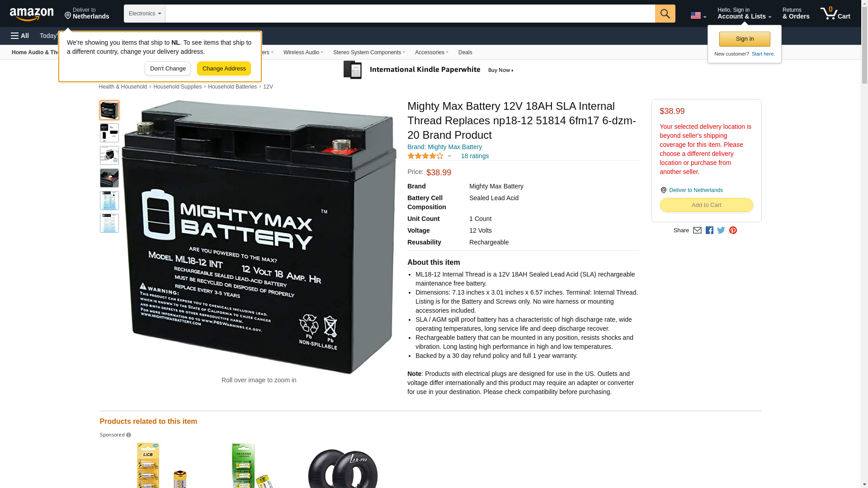
Task: Share on Pinterest icon
Action: point(733,230)
